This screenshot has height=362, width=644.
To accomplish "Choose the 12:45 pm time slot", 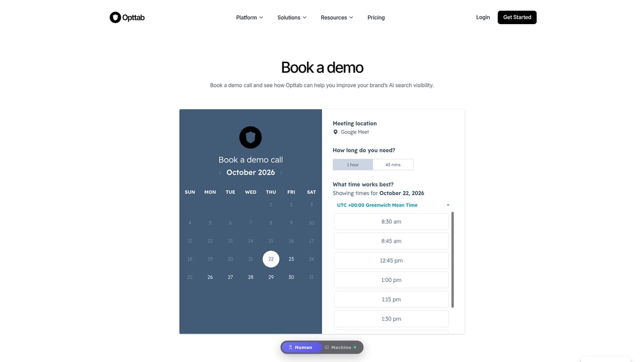I will point(391,260).
